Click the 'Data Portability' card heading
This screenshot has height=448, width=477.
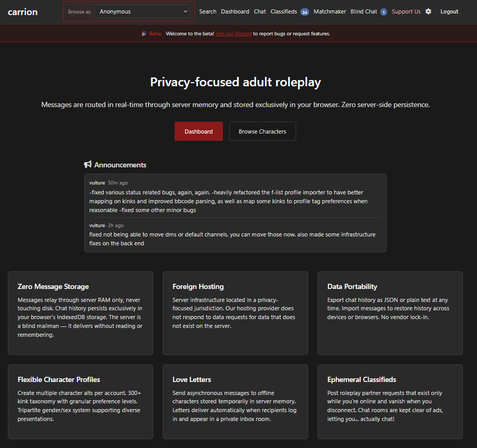(352, 286)
